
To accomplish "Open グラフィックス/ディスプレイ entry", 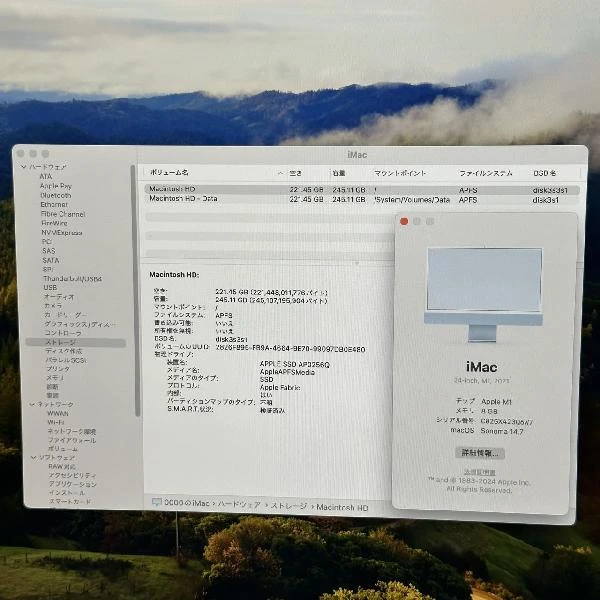I will (80, 324).
